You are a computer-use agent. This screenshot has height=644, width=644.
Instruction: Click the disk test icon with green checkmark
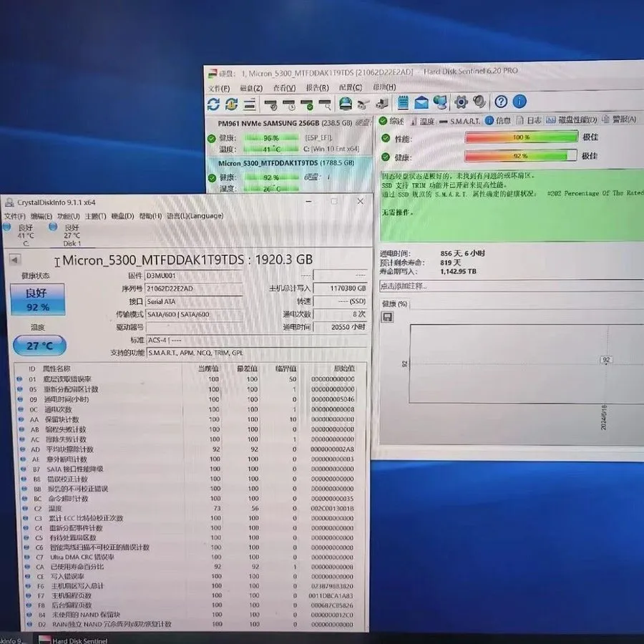coord(307,104)
